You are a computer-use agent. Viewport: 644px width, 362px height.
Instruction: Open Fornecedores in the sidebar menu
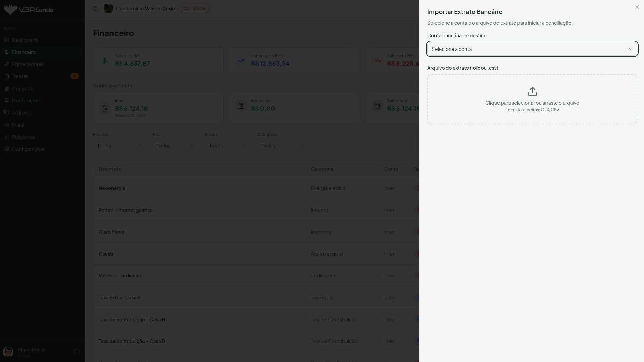[x=28, y=64]
